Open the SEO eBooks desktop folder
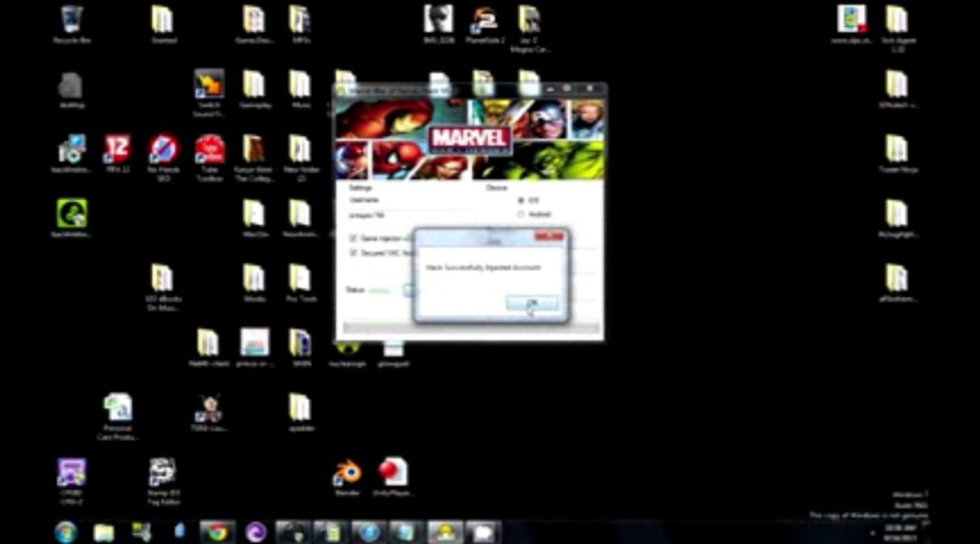 [x=163, y=286]
